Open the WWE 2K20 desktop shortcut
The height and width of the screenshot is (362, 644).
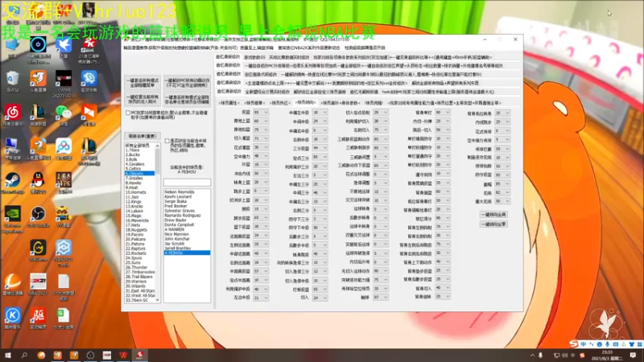64,79
